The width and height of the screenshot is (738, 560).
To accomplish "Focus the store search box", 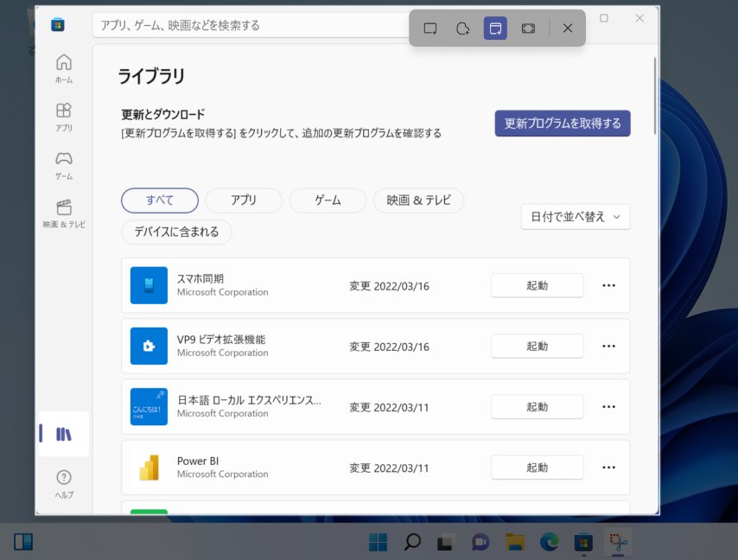I will click(x=251, y=25).
